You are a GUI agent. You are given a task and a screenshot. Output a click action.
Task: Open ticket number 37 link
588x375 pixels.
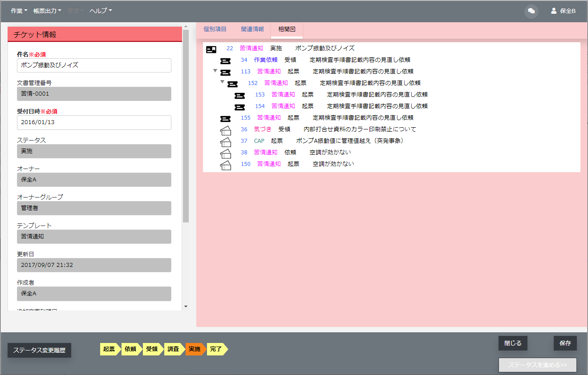pyautogui.click(x=244, y=141)
